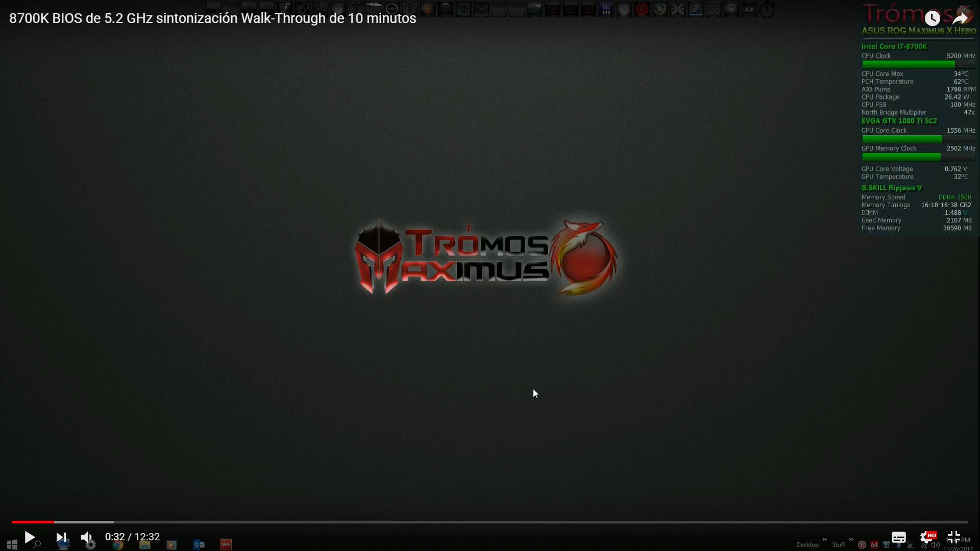This screenshot has height=551, width=980.
Task: Click the red played portion of progress bar
Action: 33,522
